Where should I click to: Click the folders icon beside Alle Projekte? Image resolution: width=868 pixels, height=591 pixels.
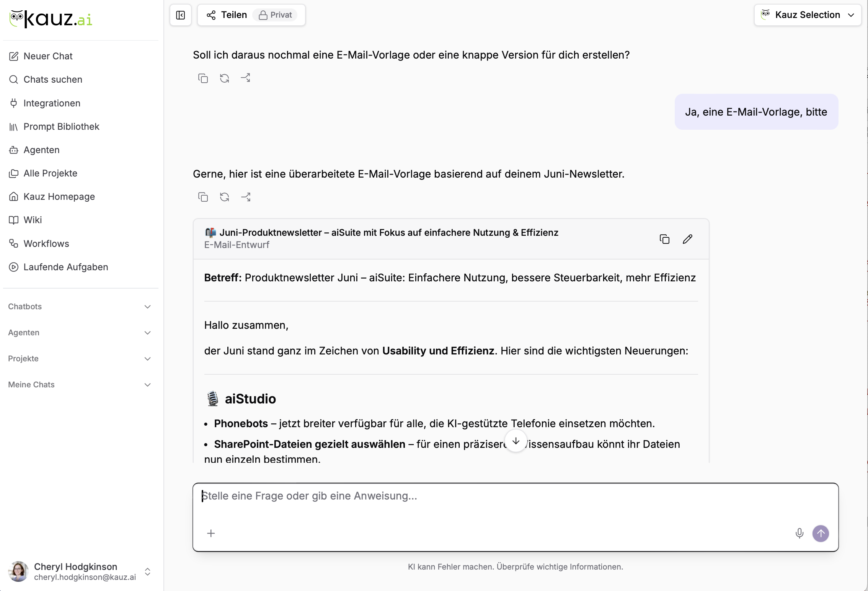pos(14,173)
